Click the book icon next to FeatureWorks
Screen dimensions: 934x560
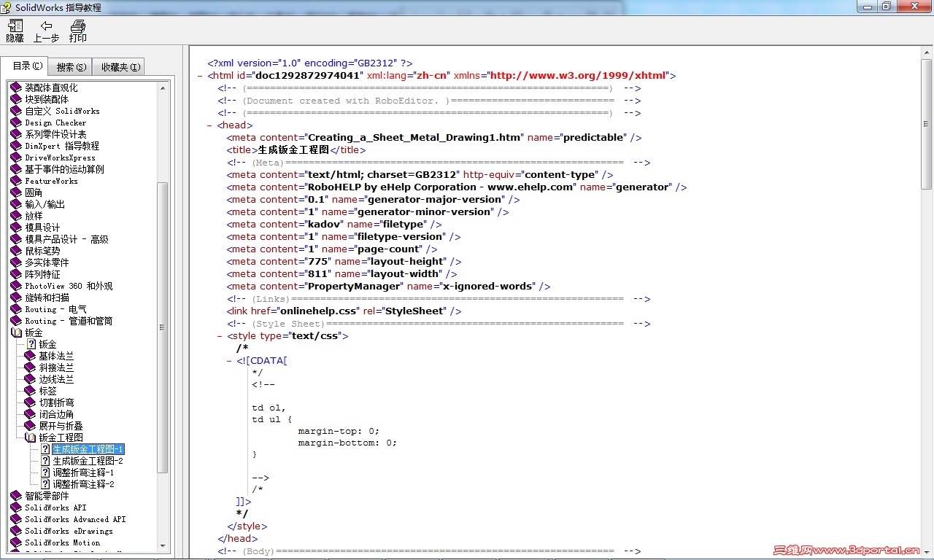point(16,181)
